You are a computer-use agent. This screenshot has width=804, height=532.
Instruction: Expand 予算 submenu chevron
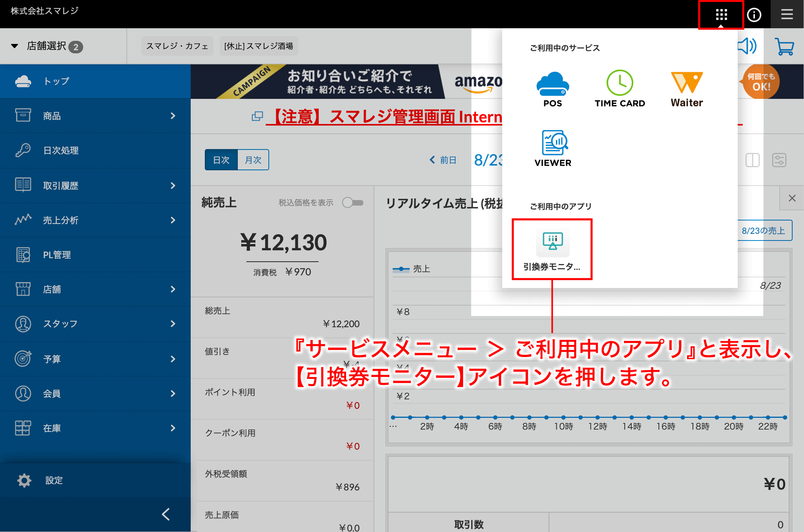point(173,359)
